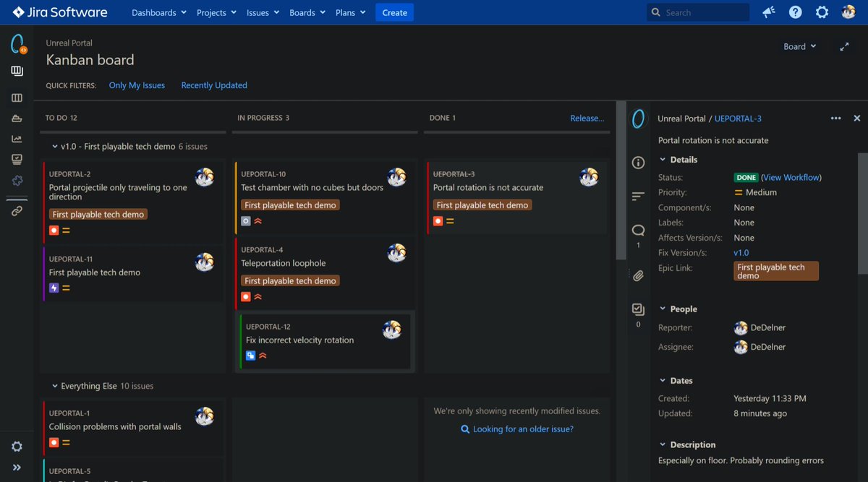The height and width of the screenshot is (482, 868).
Task: Select the Teleportation loophole card
Action: (x=325, y=273)
